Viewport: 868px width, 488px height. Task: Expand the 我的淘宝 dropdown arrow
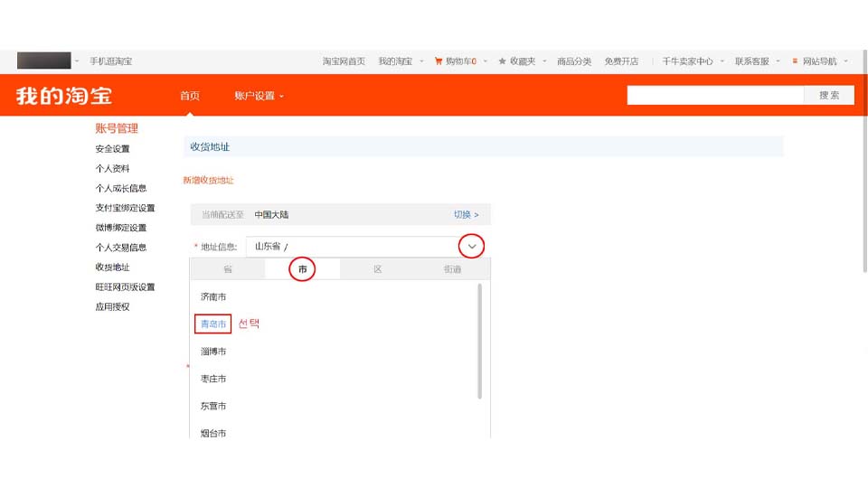[422, 61]
